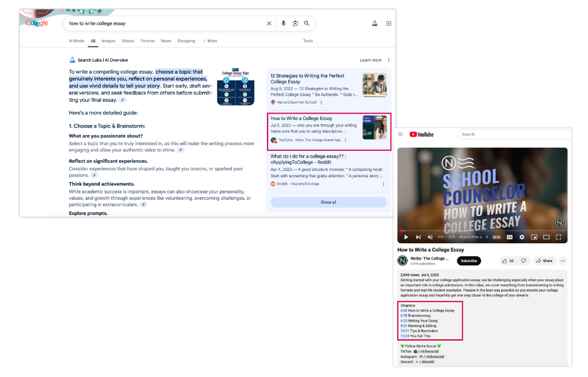The image size is (588, 377).
Task: Click the Learn more link
Action: [x=371, y=60]
